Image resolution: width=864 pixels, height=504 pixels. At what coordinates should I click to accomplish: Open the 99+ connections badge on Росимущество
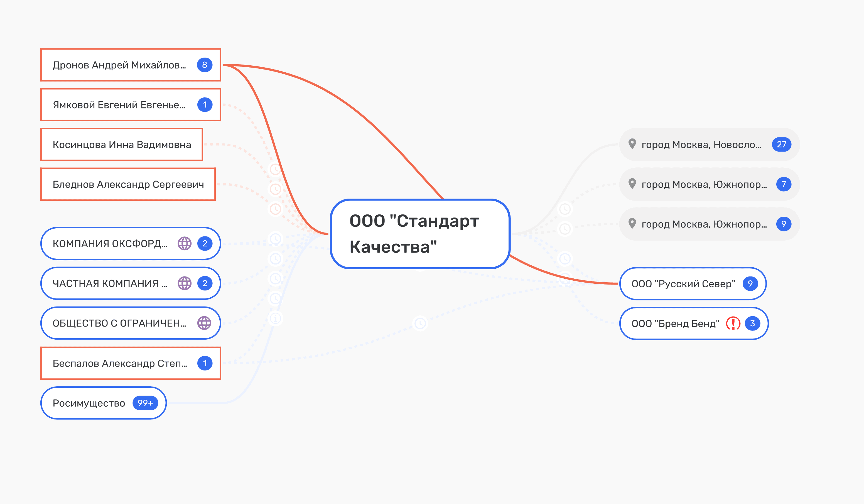coord(145,403)
